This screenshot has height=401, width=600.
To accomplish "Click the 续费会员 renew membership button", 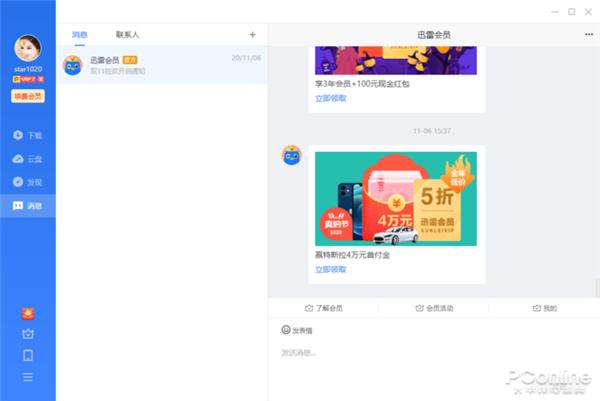I will (28, 96).
